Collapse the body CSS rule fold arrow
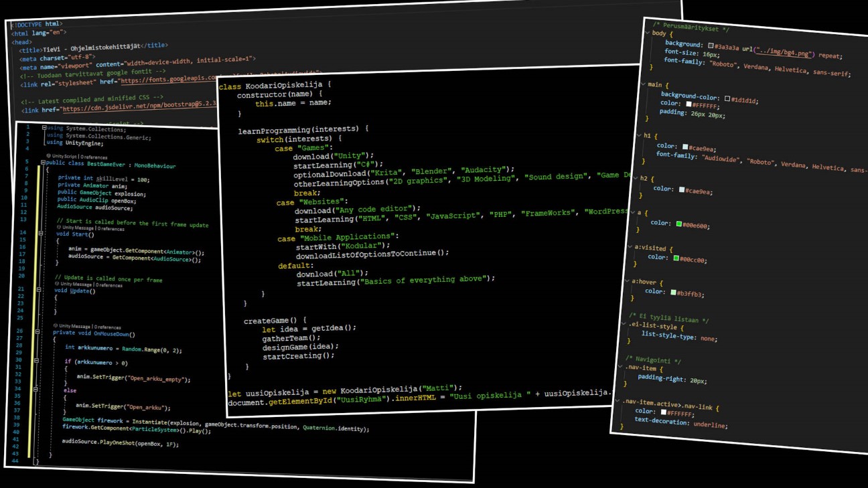 pos(648,33)
